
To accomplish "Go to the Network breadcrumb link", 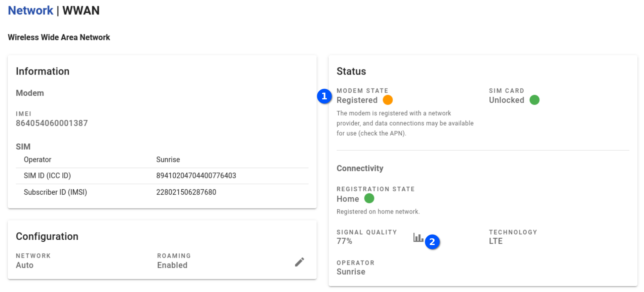I will click(x=31, y=11).
